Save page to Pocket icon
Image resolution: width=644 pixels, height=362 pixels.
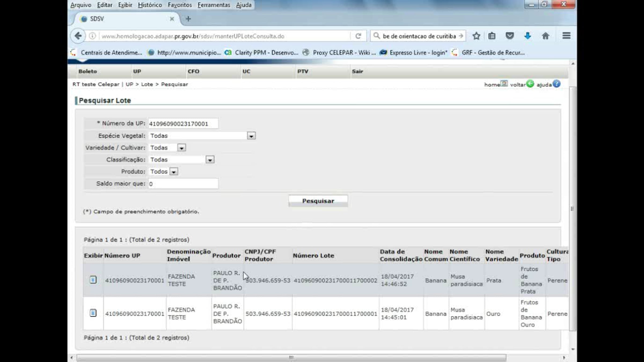[x=510, y=36]
